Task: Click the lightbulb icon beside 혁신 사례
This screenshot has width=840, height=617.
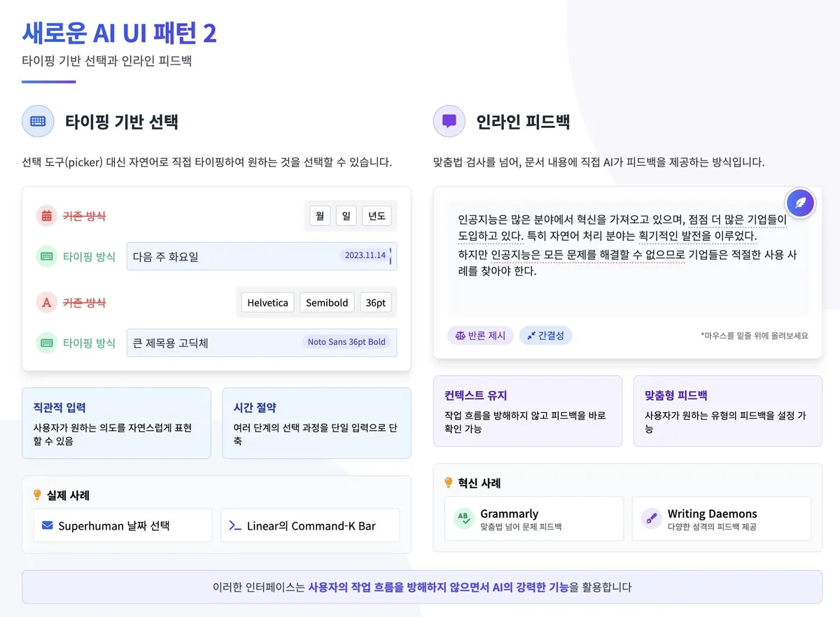Action: (449, 482)
